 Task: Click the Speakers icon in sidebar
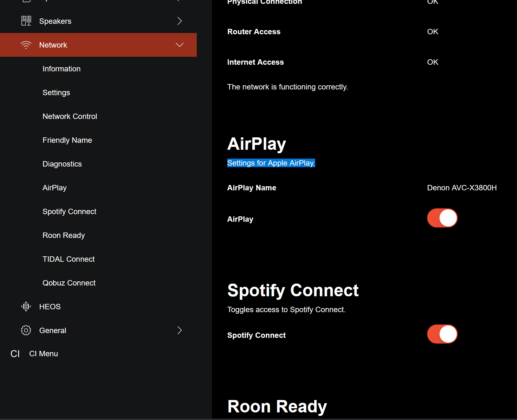pos(26,21)
